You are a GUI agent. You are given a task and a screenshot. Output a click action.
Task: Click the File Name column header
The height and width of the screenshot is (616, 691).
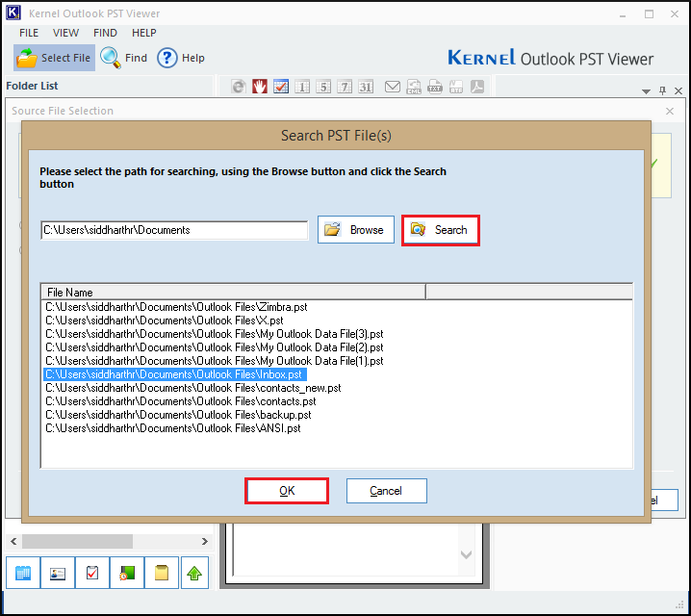tap(234, 293)
